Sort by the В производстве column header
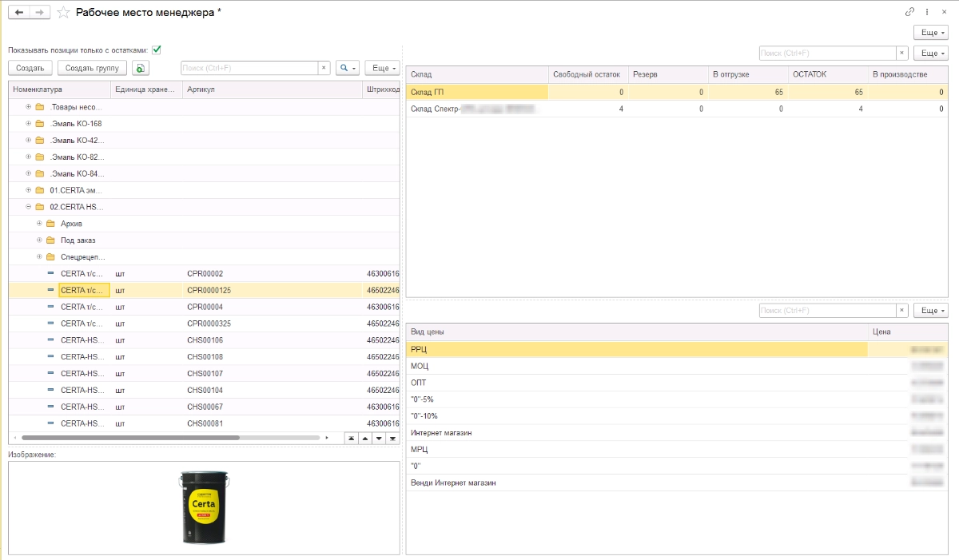Screen dimensions: 959x560 908,74
